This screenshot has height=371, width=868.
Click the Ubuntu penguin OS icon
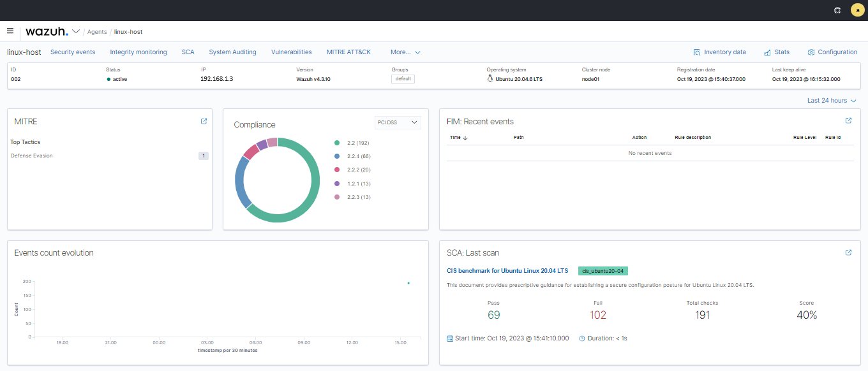click(490, 79)
